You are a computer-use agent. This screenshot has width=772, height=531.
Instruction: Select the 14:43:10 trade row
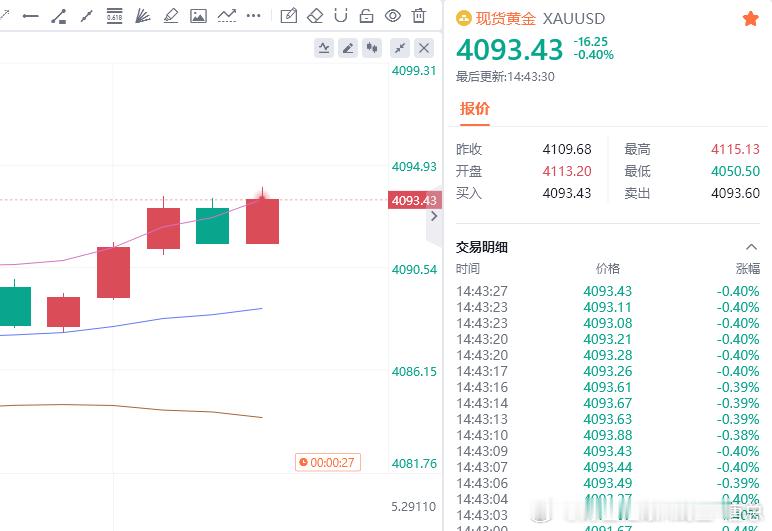608,435
